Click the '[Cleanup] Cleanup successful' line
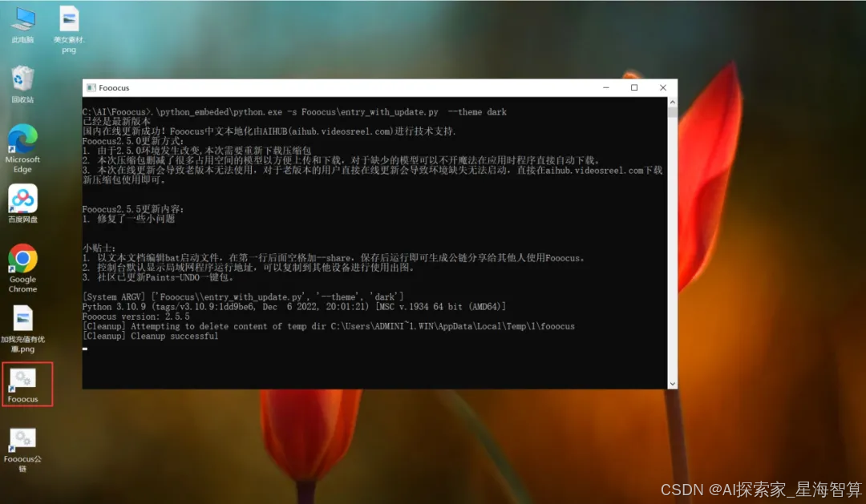The height and width of the screenshot is (504, 866). click(150, 336)
